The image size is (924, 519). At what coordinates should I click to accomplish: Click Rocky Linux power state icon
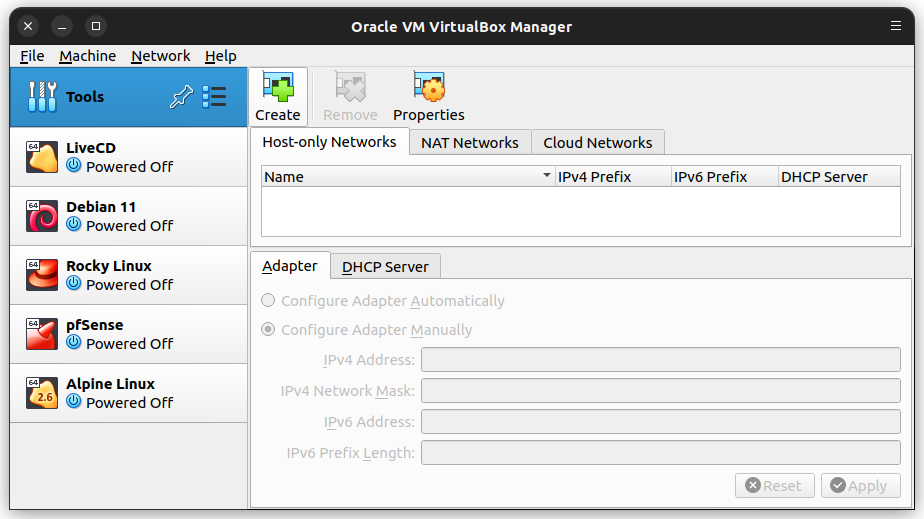pos(74,283)
